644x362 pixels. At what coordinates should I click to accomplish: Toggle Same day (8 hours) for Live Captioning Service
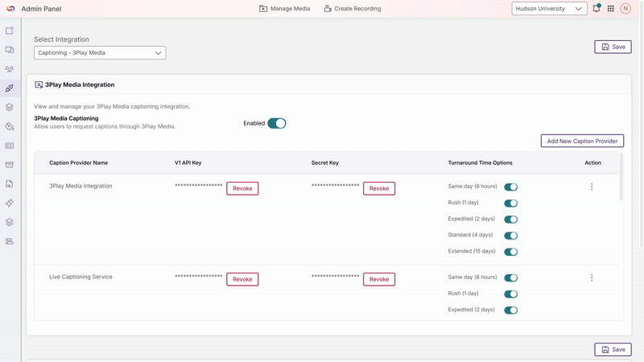(510, 278)
